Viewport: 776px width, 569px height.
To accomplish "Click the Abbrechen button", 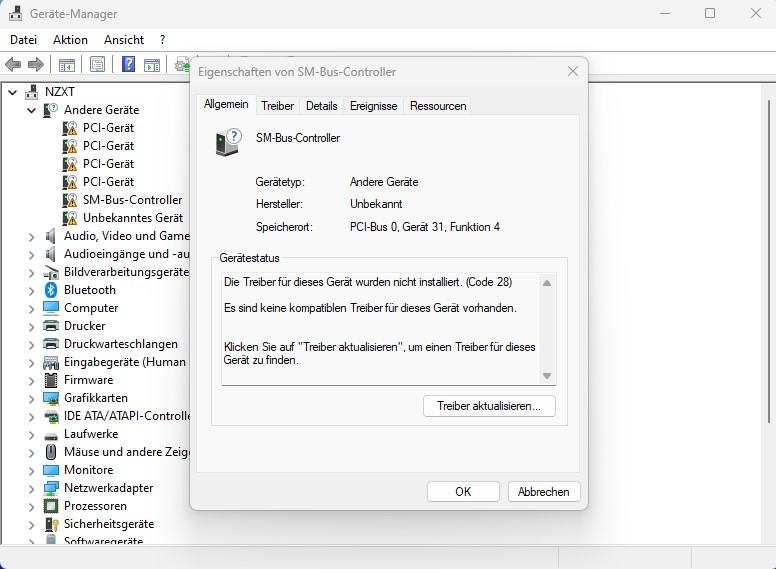I will tap(543, 492).
